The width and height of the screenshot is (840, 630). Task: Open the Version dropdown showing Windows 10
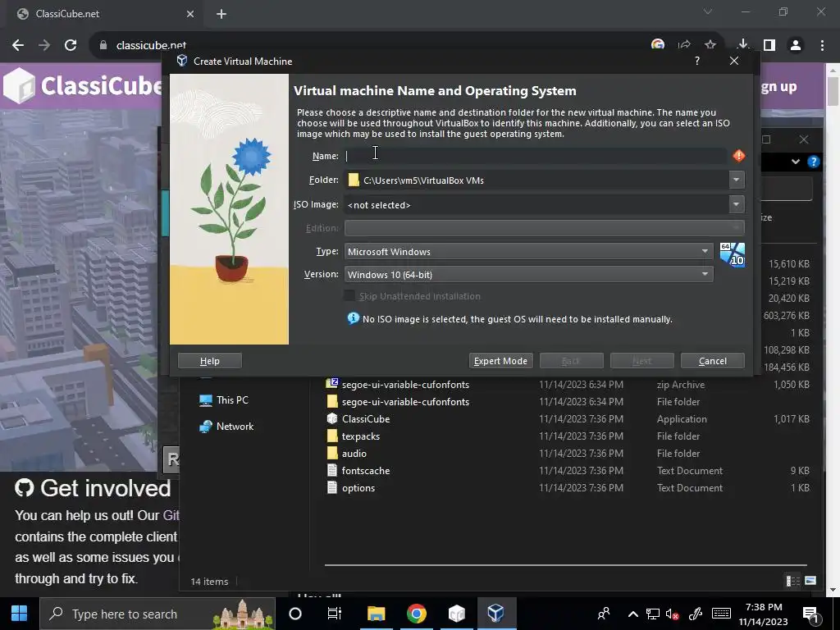click(x=528, y=274)
